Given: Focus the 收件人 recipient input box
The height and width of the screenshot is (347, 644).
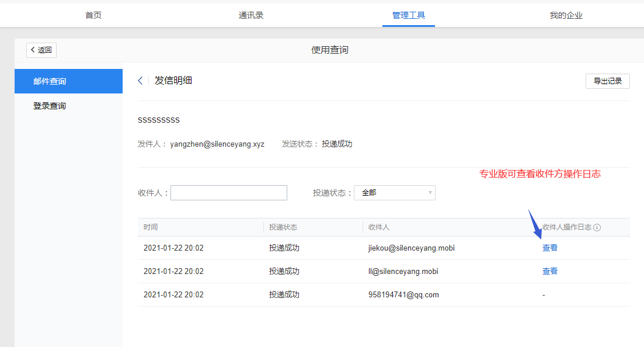Looking at the screenshot, I should click(x=228, y=192).
